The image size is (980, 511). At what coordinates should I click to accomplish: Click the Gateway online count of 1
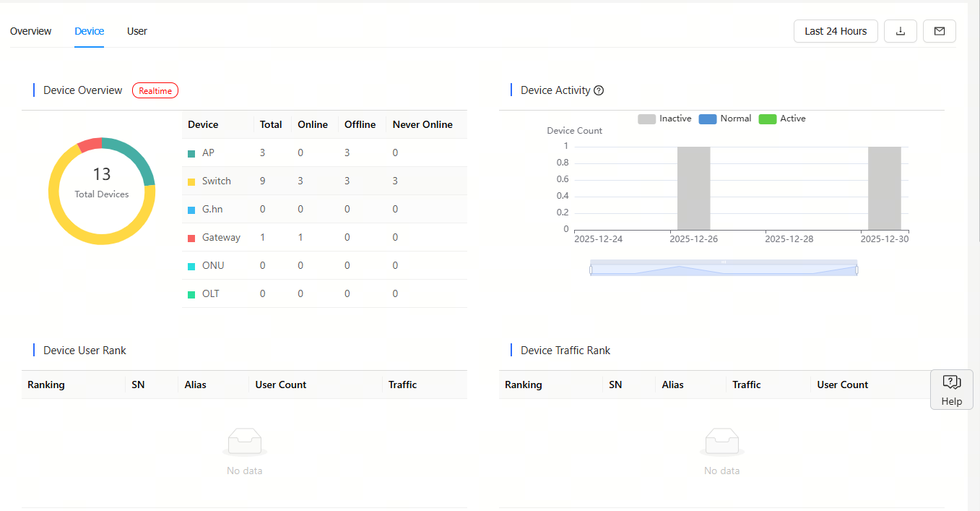(300, 238)
